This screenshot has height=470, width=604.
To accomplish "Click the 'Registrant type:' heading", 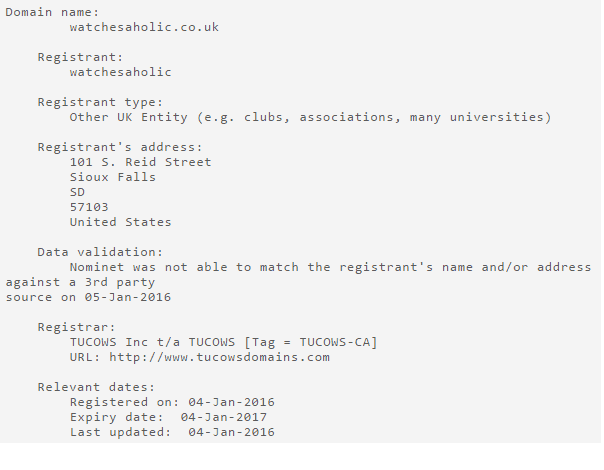I will point(100,102).
